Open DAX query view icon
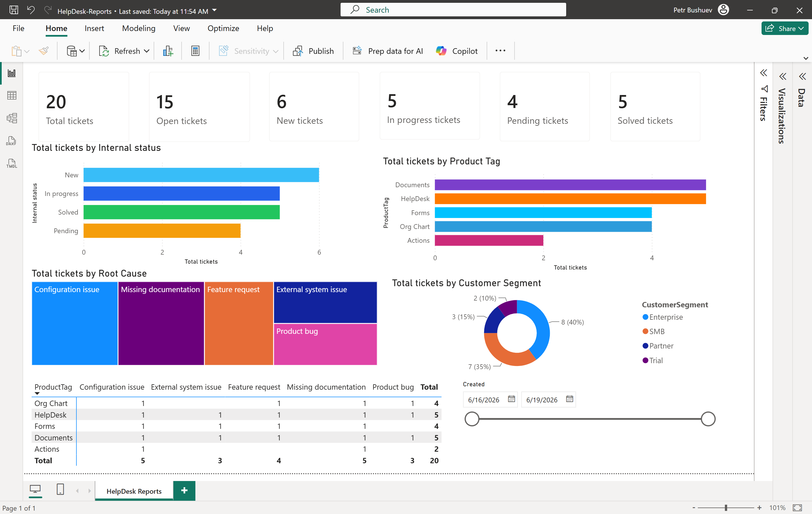The height and width of the screenshot is (514, 812). (x=11, y=141)
